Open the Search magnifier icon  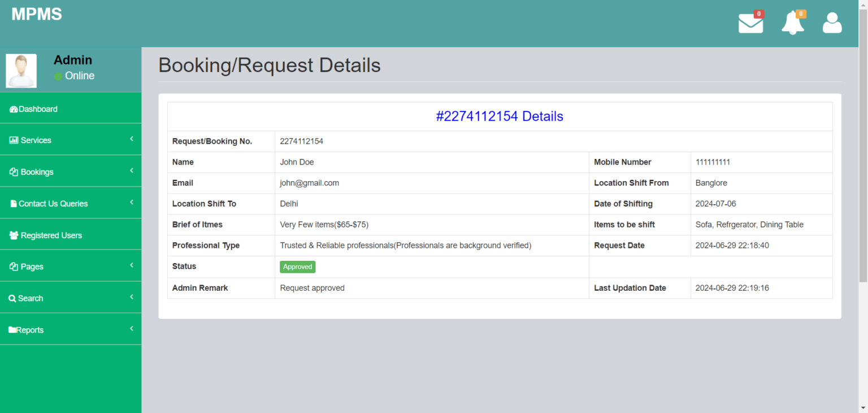(14, 298)
